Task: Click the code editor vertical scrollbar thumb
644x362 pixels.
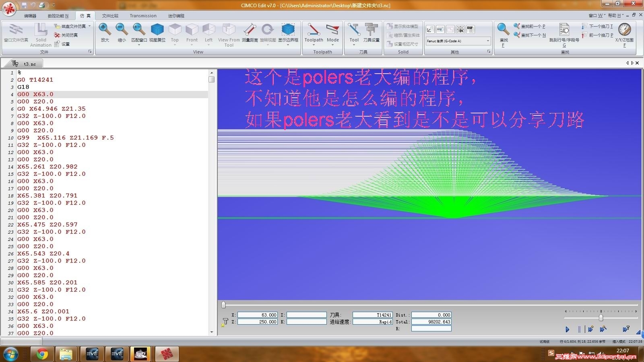Action: tap(211, 79)
